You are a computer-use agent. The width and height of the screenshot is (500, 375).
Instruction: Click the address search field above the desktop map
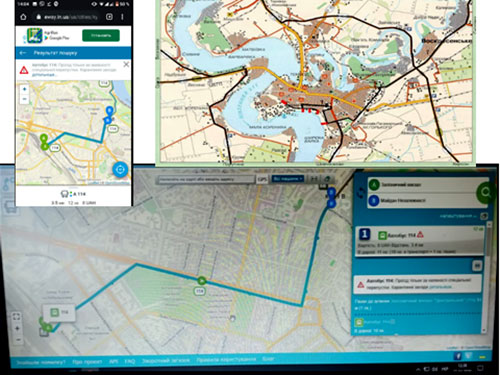click(x=206, y=179)
